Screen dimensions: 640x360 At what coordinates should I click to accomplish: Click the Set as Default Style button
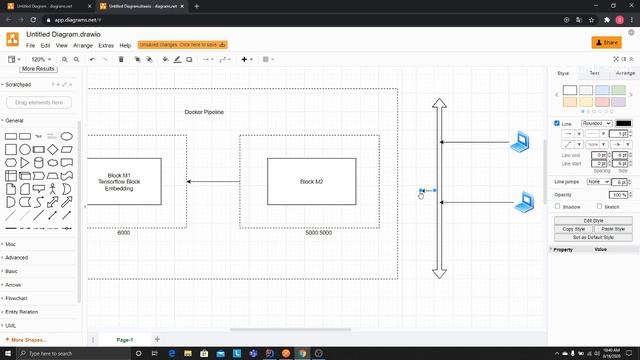pos(593,237)
